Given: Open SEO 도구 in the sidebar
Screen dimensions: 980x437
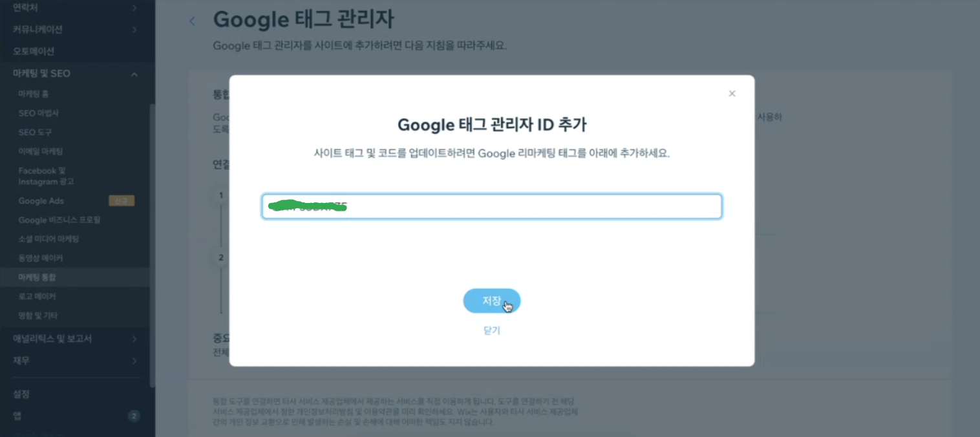Looking at the screenshot, I should pyautogui.click(x=35, y=132).
